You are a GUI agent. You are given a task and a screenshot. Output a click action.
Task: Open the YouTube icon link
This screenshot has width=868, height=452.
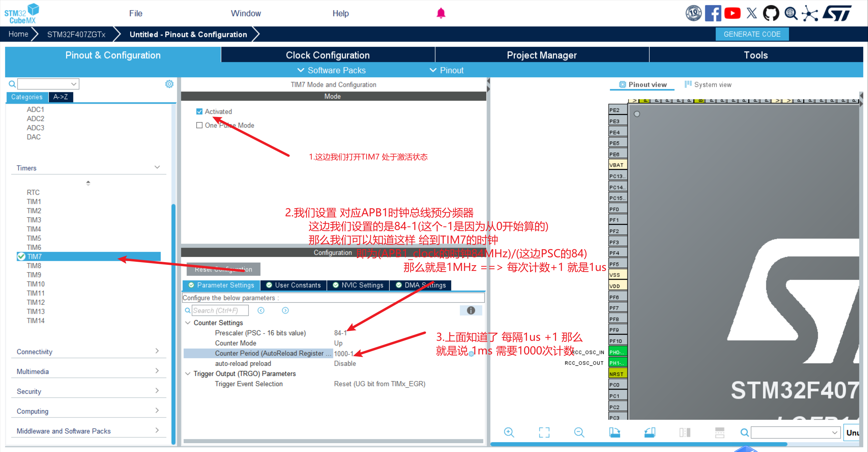(x=732, y=13)
